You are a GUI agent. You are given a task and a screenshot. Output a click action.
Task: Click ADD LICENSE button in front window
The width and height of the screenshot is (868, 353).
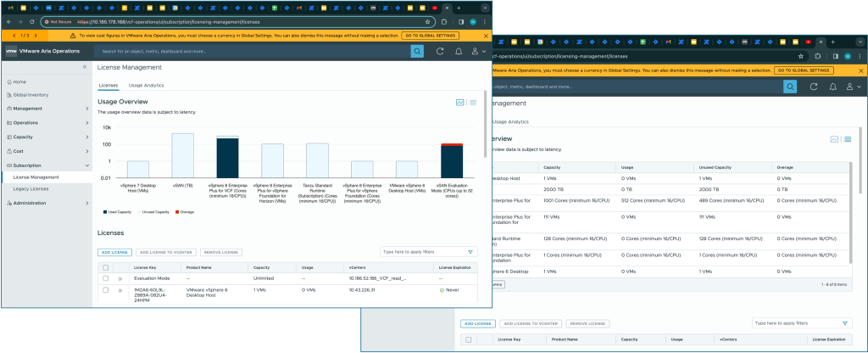pyautogui.click(x=114, y=252)
